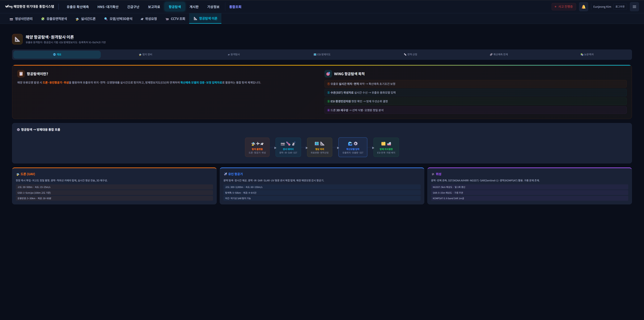Open the 통합조회 link
Viewport: 644px width, 320px height.
(x=235, y=7)
